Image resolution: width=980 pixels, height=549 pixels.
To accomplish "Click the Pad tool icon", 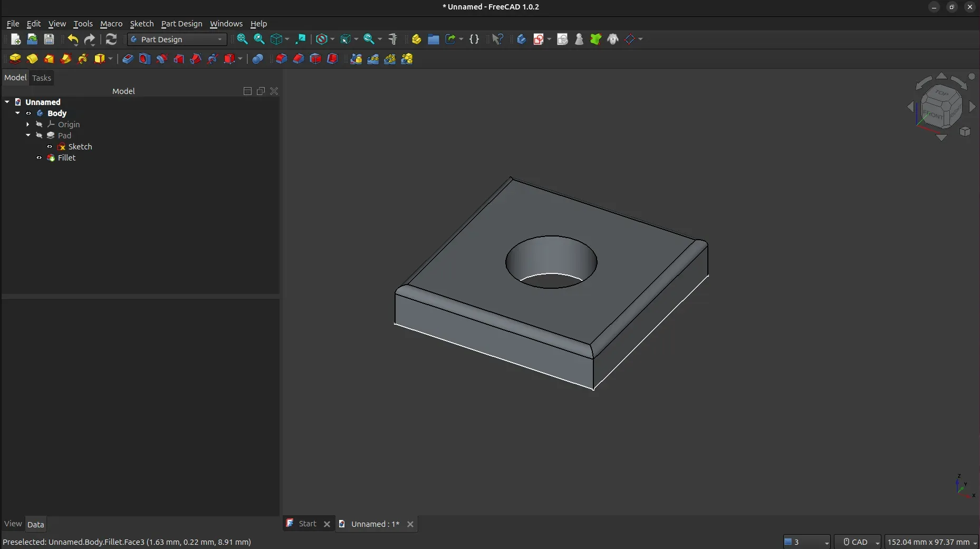I will click(x=15, y=59).
